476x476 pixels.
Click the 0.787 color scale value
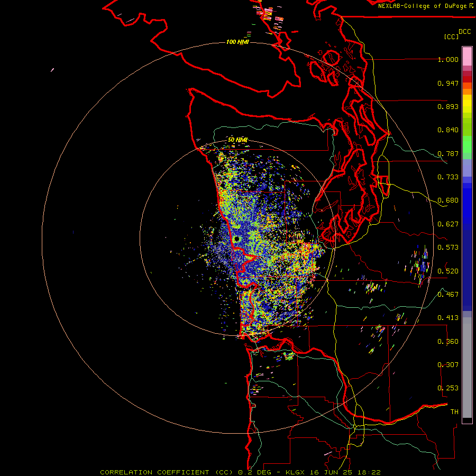point(448,153)
